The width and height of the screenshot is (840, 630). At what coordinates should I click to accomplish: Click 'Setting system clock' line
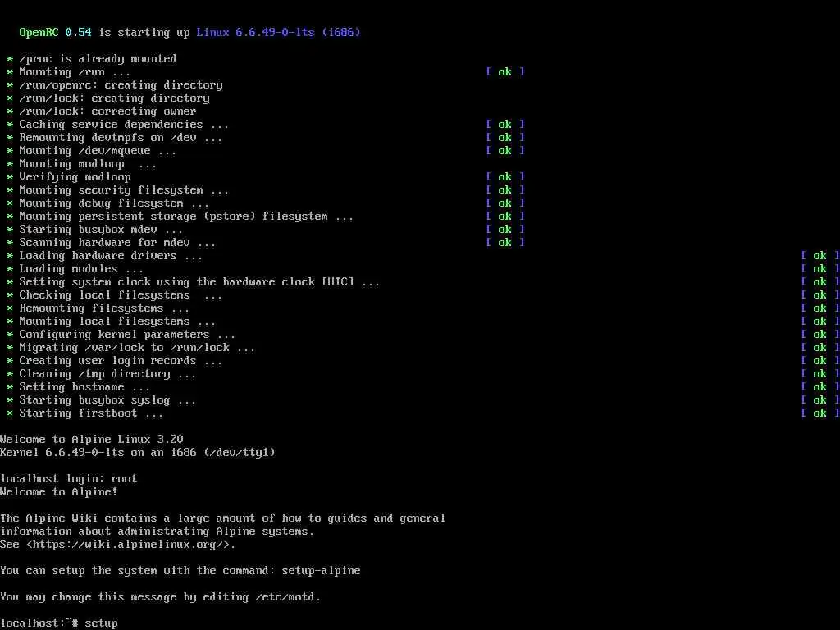(199, 282)
